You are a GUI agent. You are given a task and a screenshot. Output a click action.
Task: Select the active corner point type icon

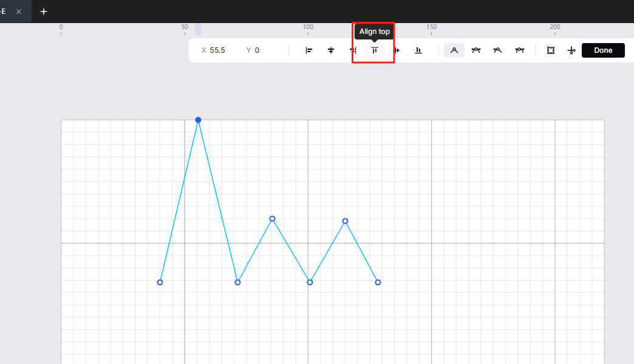click(x=454, y=50)
